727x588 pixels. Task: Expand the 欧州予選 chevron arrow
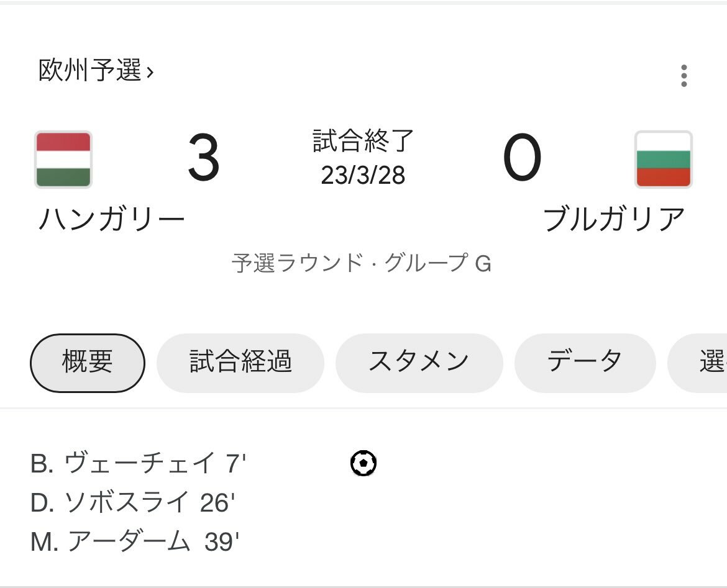[149, 72]
